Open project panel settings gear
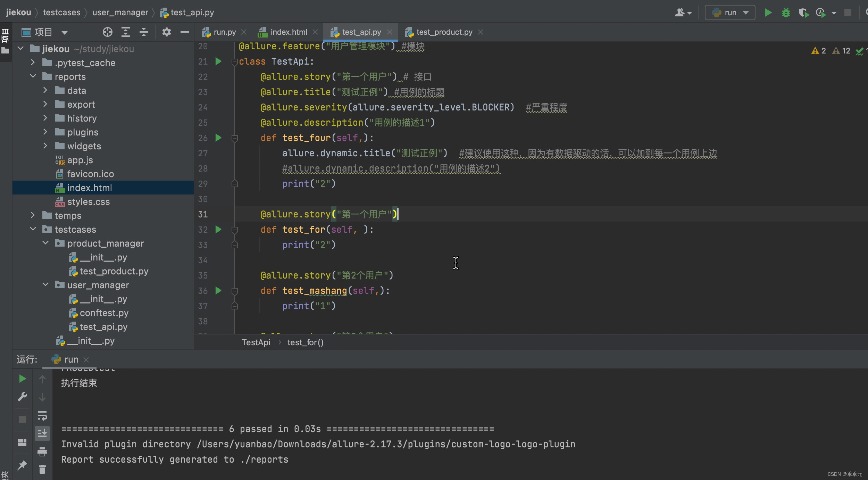868x480 pixels. tap(167, 32)
